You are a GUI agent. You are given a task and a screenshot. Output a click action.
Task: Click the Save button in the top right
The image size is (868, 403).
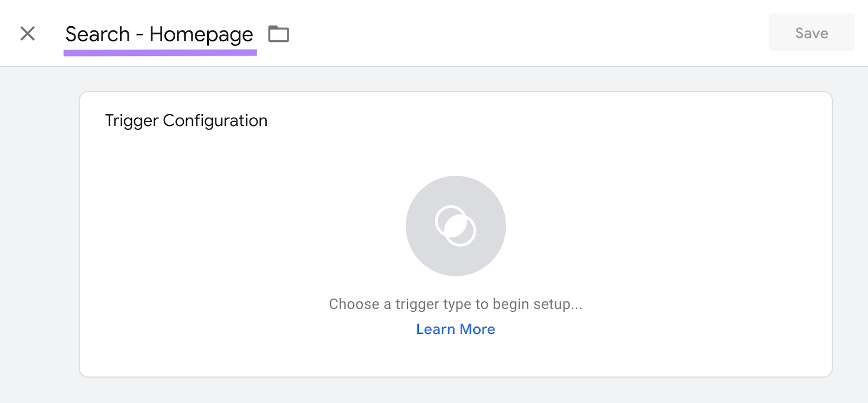pyautogui.click(x=810, y=33)
